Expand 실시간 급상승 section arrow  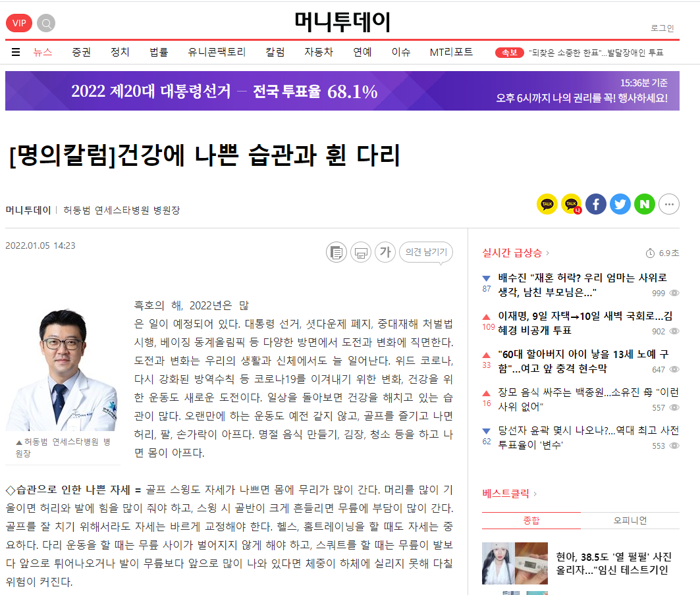(548, 253)
